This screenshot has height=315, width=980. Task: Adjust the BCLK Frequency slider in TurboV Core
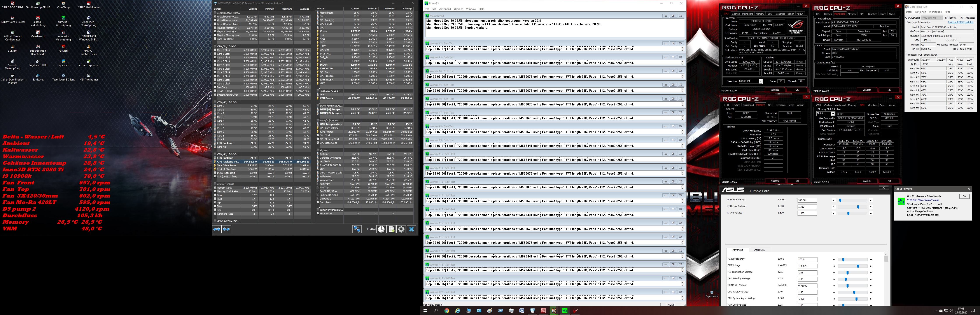click(840, 200)
